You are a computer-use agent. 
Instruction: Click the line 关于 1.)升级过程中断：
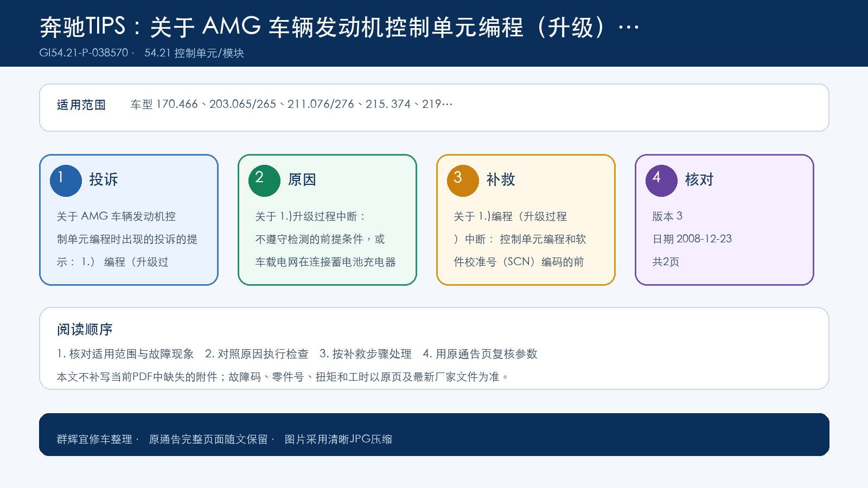click(x=311, y=216)
